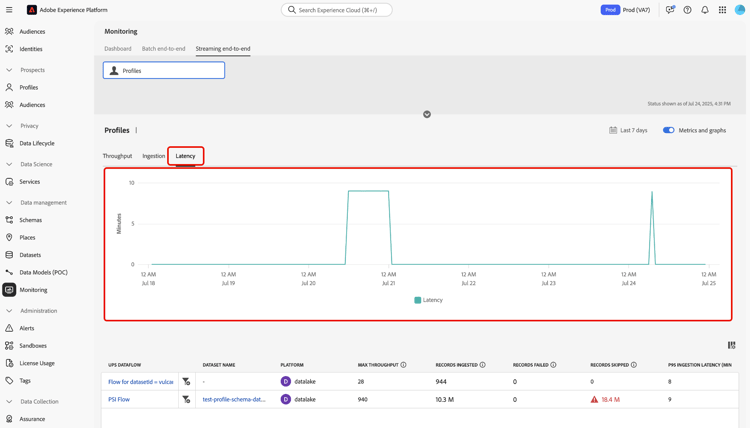This screenshot has width=750, height=428.
Task: Open the user profile avatar
Action: (739, 10)
